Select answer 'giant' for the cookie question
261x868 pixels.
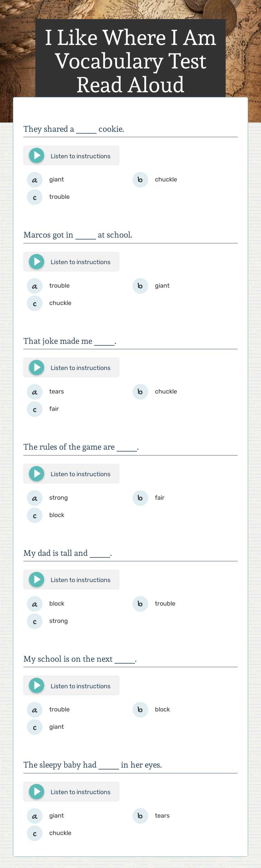coord(56,179)
